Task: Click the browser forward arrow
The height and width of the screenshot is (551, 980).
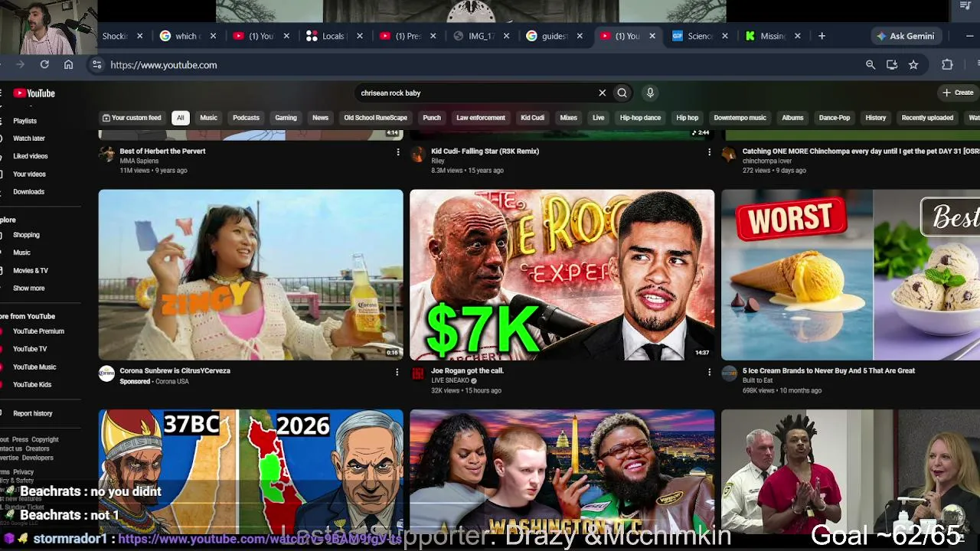Action: point(20,65)
